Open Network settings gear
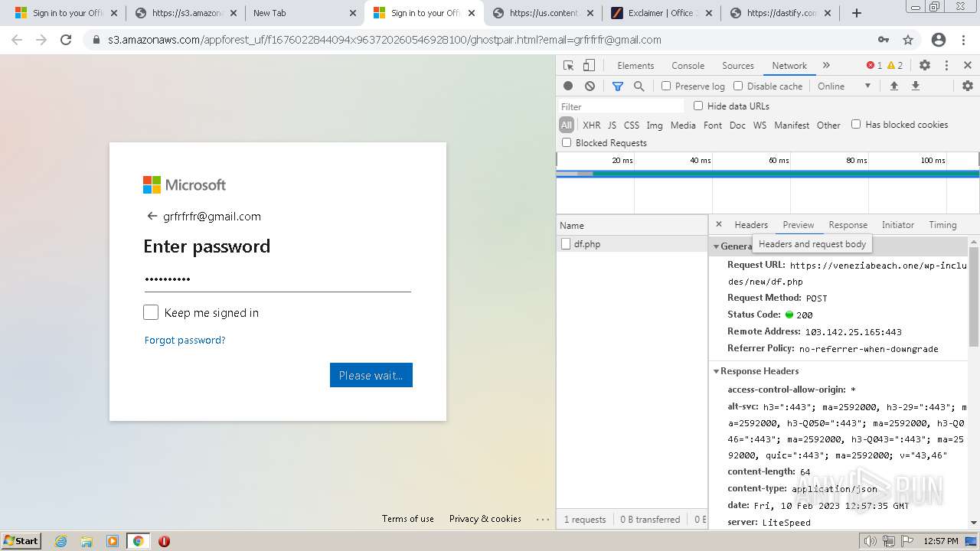The width and height of the screenshot is (980, 551). tap(968, 86)
